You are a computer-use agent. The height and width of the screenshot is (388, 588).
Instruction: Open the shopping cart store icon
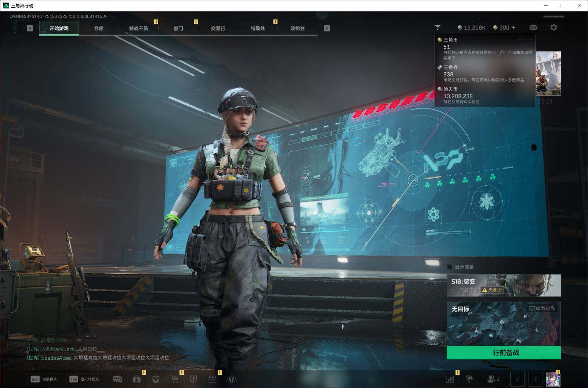pos(175,379)
